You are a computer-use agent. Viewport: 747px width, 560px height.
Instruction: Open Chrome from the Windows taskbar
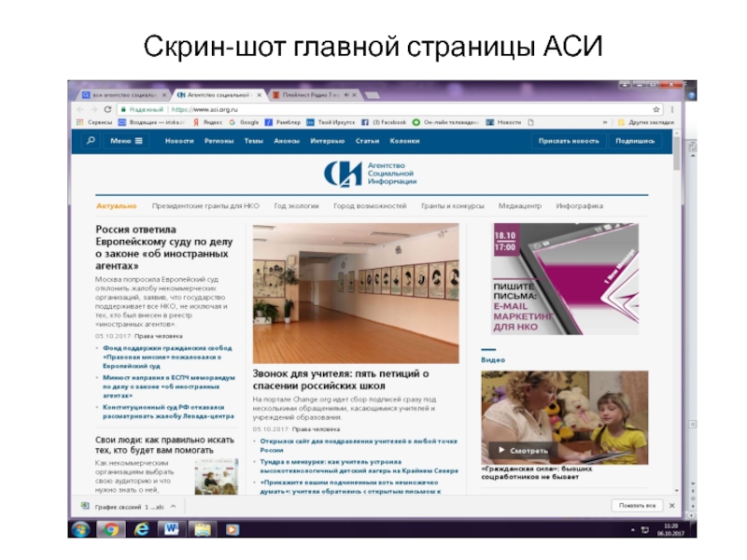[112, 529]
